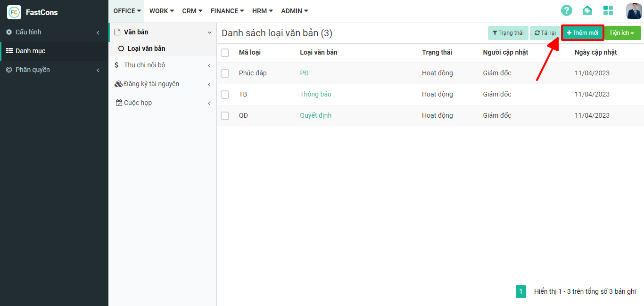The height and width of the screenshot is (306, 644).
Task: Click the FastCons logo icon
Action: (x=14, y=12)
